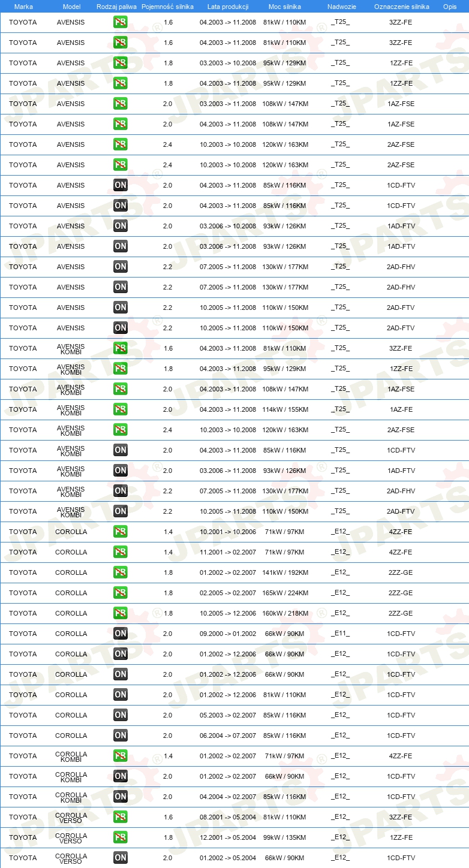Screen dimensions: 469x868
Task: Click the Marka column header
Action: (23, 7)
